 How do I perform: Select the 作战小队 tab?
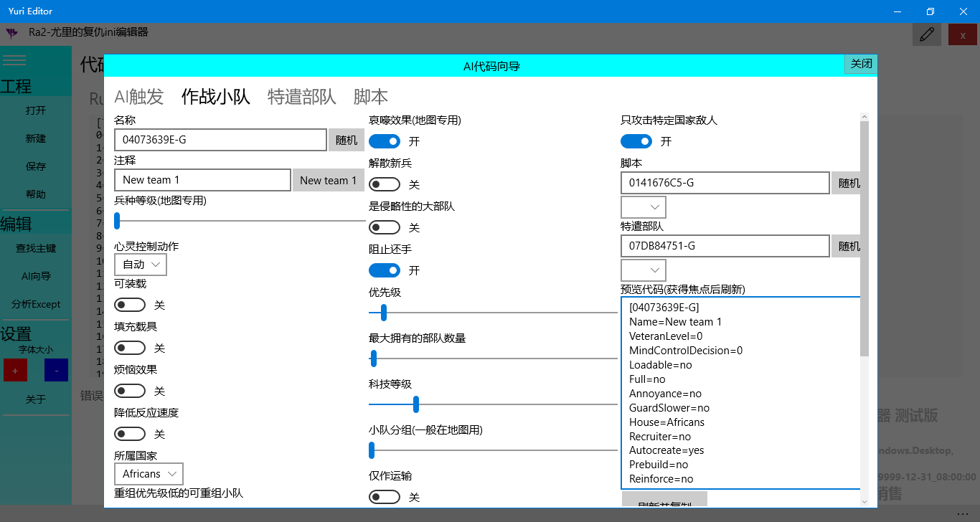(x=216, y=97)
